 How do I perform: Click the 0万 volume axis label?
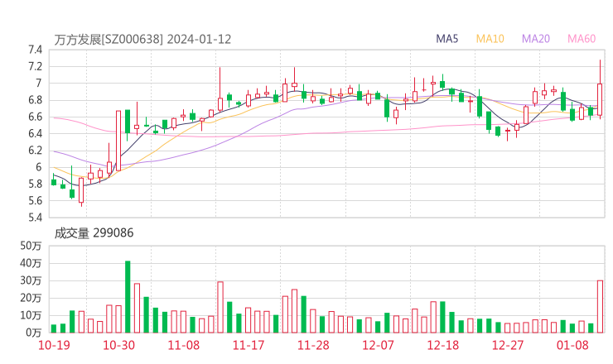pyautogui.click(x=34, y=333)
